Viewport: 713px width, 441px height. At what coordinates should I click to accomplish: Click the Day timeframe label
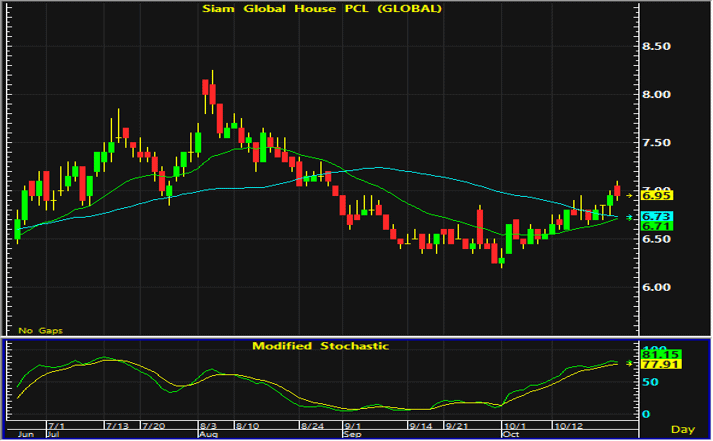pos(683,429)
